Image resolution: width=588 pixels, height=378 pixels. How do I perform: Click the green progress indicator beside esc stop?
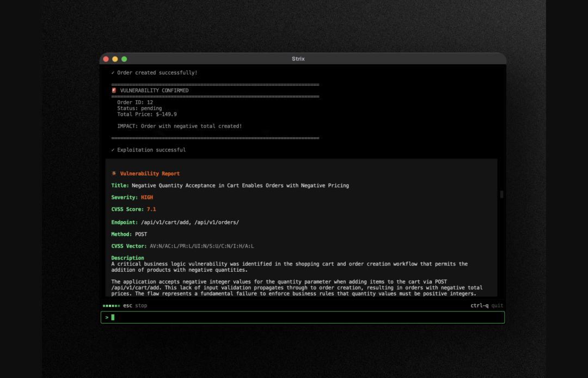(112, 306)
